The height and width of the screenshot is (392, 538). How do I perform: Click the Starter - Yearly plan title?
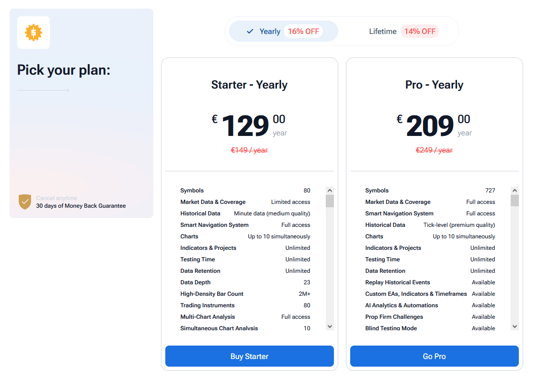tap(249, 85)
